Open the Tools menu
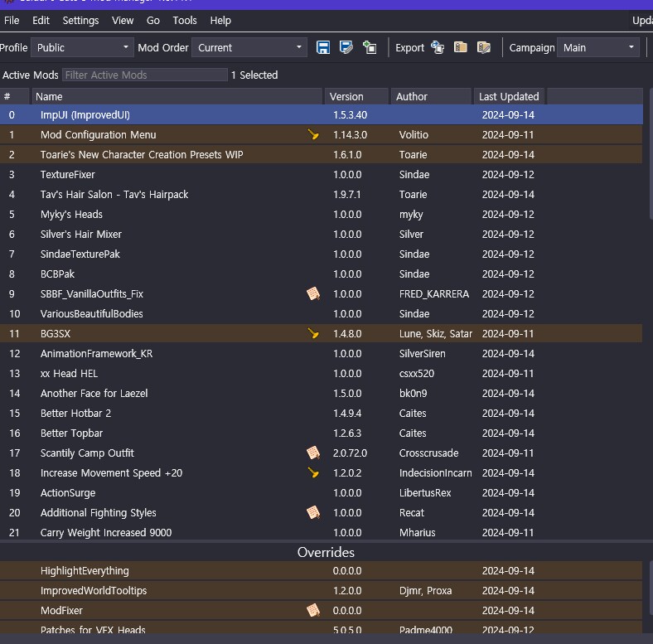Image resolution: width=653 pixels, height=644 pixels. tap(185, 20)
